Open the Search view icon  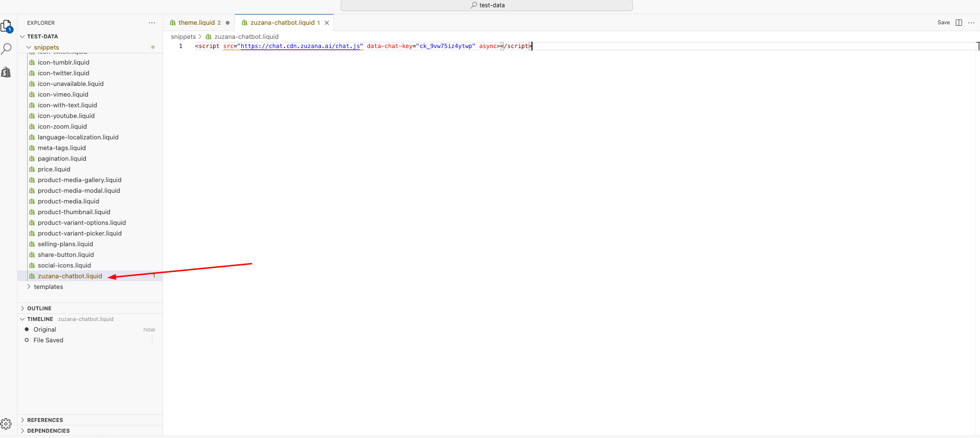click(6, 49)
